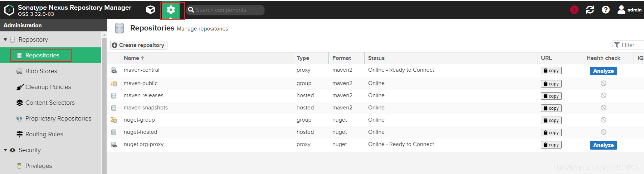Click the Proprietary Repositories icon

pos(19,118)
